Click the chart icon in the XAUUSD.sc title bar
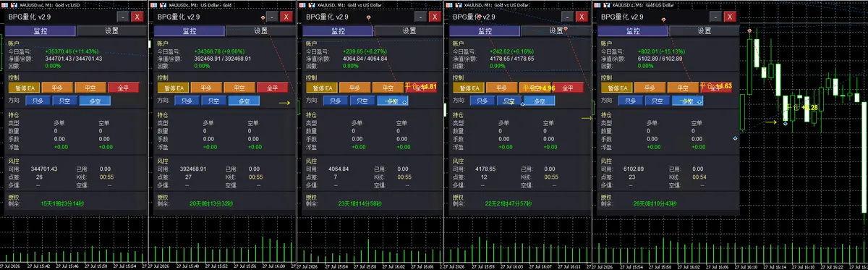This screenshot has height=270, width=868. [14, 4]
